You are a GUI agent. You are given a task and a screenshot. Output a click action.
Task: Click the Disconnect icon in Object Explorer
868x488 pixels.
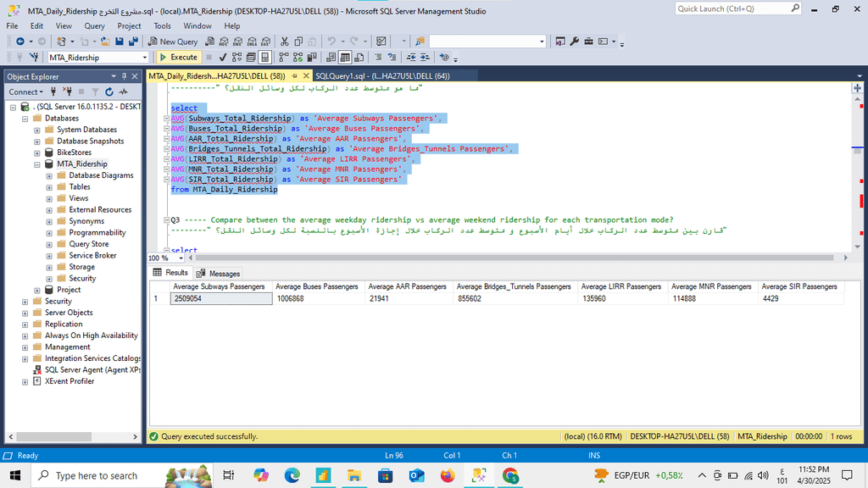(67, 91)
